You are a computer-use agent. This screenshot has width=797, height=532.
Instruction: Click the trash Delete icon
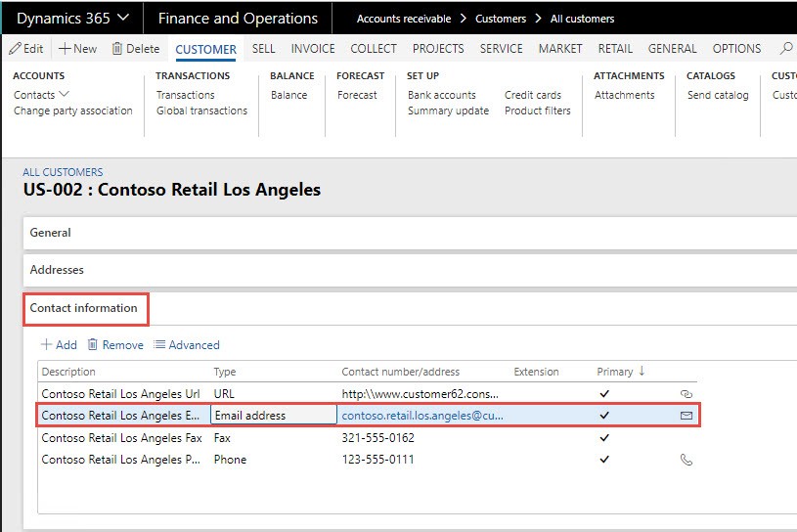pos(117,49)
